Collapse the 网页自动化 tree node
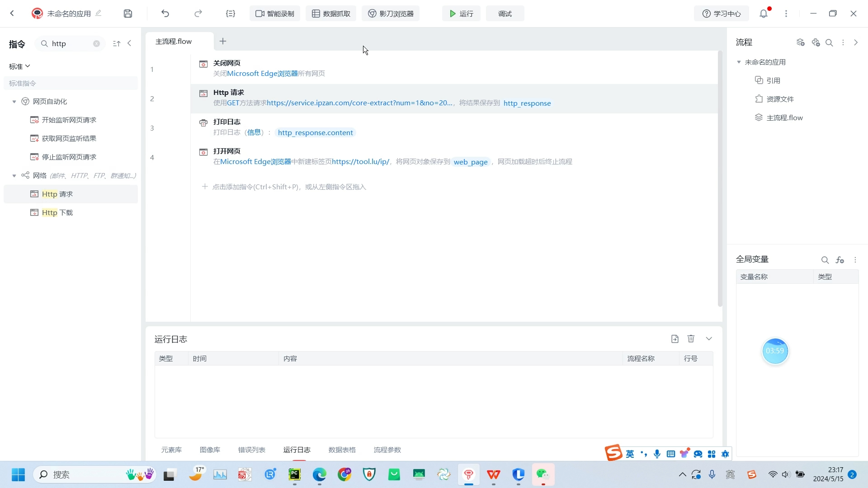Screen dimensions: 868x488 click(x=14, y=102)
